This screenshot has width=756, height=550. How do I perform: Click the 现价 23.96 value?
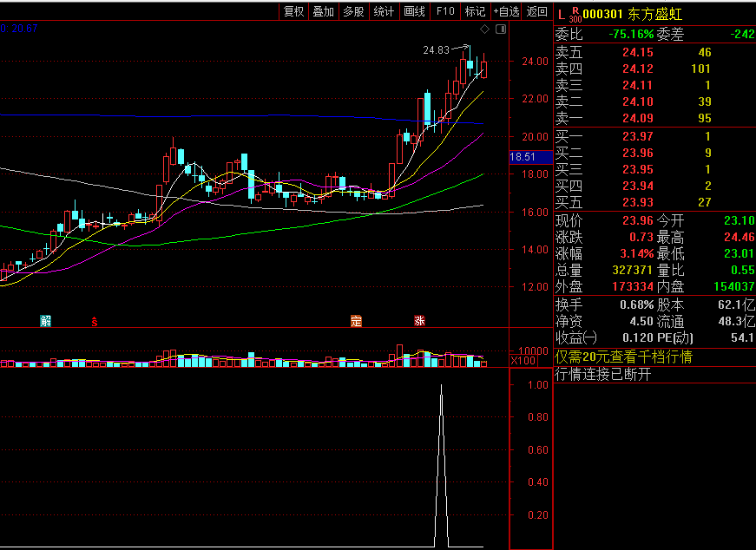637,220
